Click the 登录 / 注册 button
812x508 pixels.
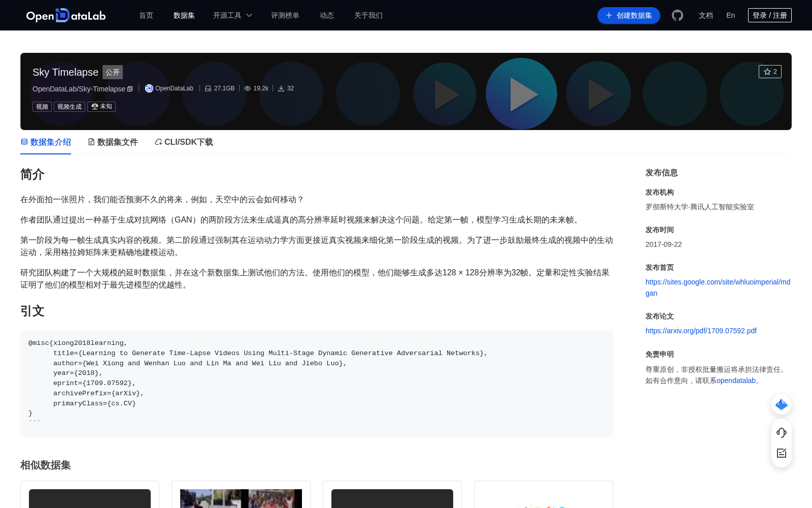point(770,15)
